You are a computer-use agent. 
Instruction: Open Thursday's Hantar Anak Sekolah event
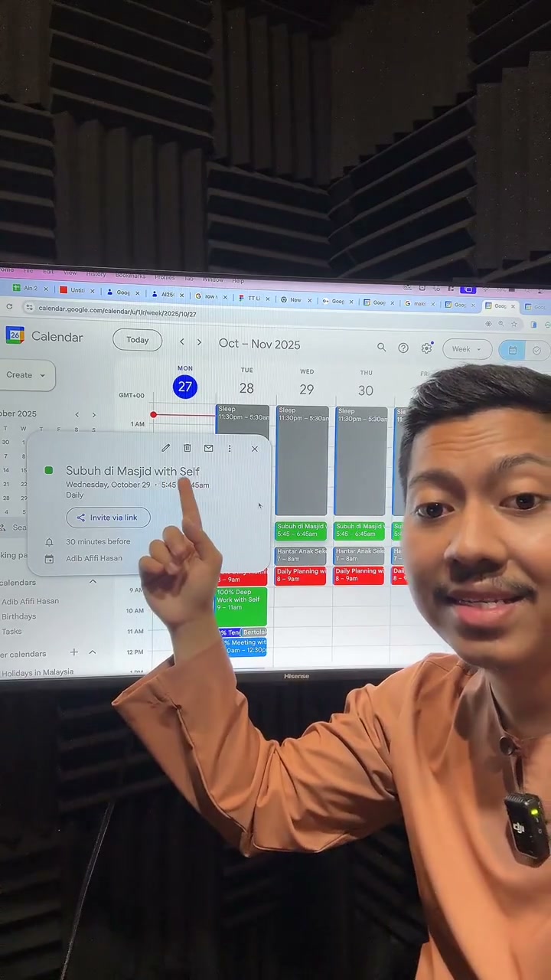point(359,555)
